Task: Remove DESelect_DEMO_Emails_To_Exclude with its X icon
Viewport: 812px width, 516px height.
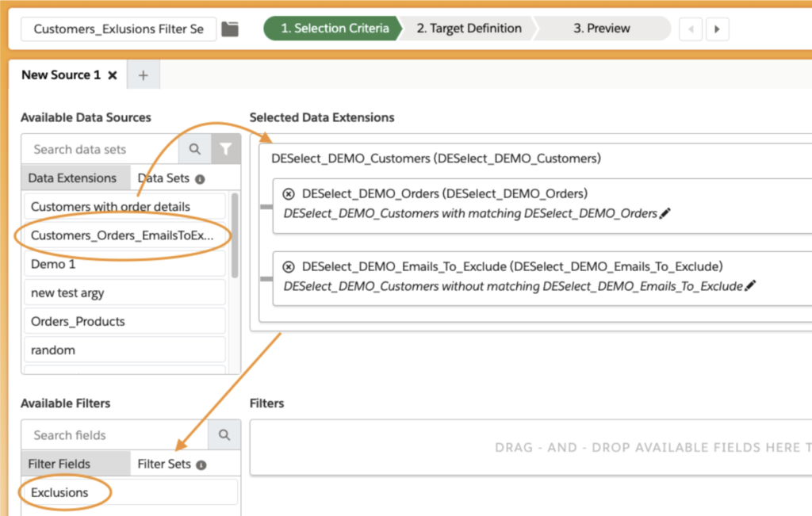Action: 289,266
